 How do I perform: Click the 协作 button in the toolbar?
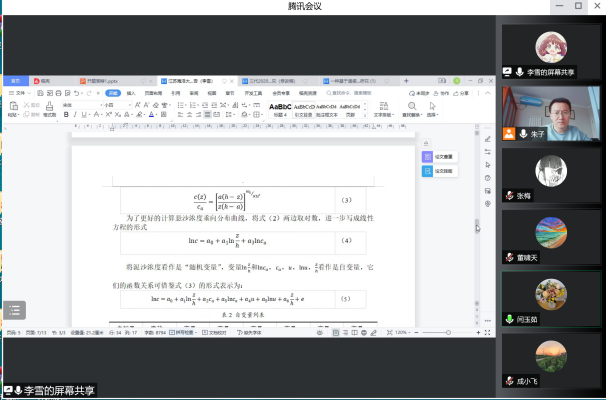point(441,93)
